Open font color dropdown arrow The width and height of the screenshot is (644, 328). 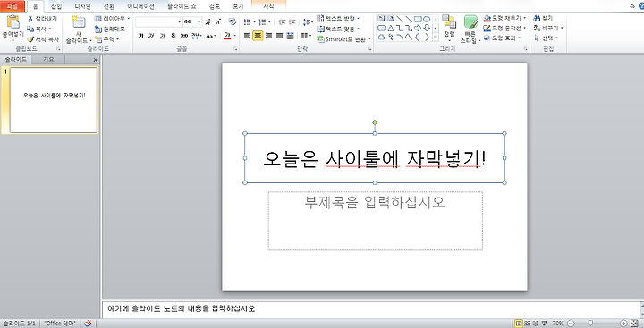(x=234, y=36)
